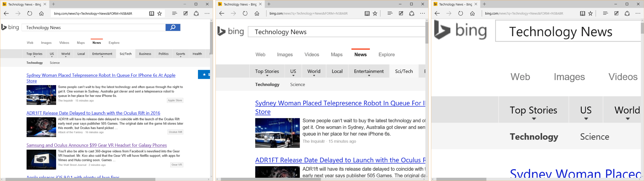Switch to Maps tab in left window
The height and width of the screenshot is (181, 644).
[x=81, y=43]
